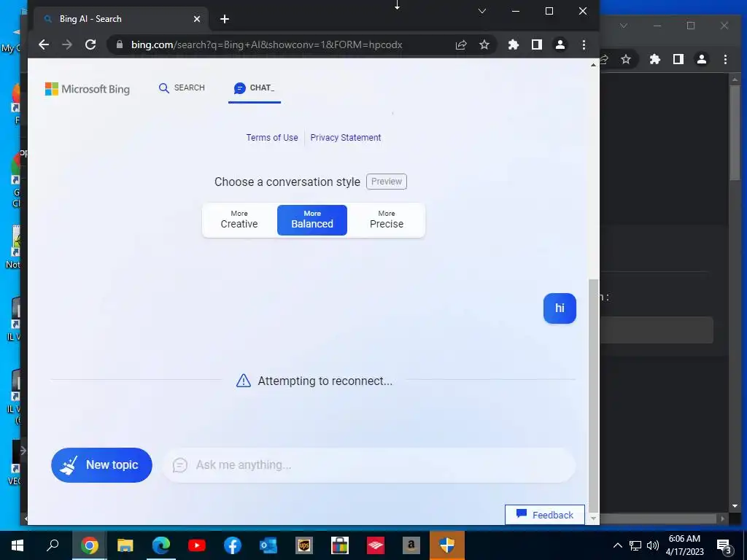Select More Creative conversation style
This screenshot has width=747, height=560.
239,220
